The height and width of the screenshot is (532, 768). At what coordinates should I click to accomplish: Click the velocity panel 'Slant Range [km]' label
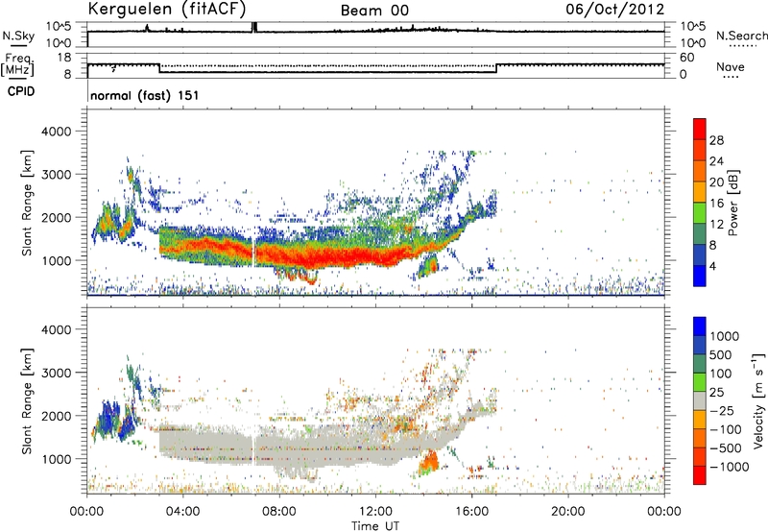point(27,400)
